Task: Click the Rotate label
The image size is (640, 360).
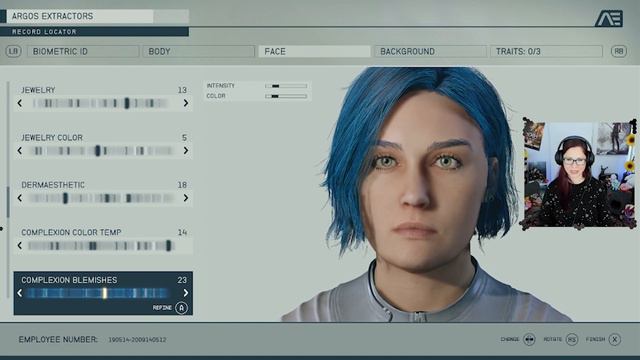Action: coord(553,339)
